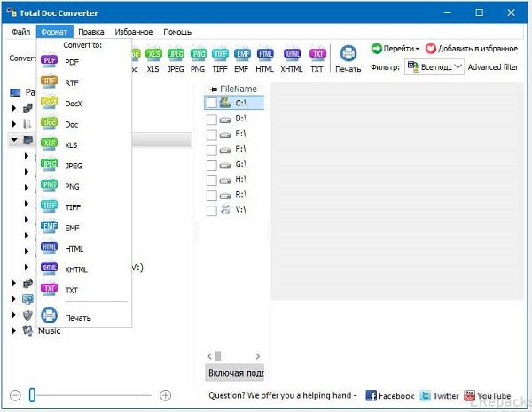Screen dimensions: 532x412
Task: Choose TIFF in the Convert to menu
Action: tap(84, 206)
